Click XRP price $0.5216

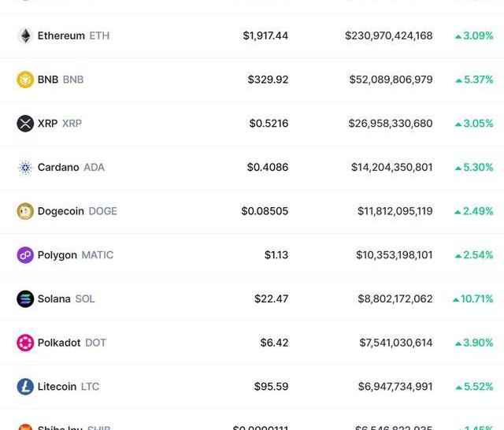pyautogui.click(x=269, y=124)
